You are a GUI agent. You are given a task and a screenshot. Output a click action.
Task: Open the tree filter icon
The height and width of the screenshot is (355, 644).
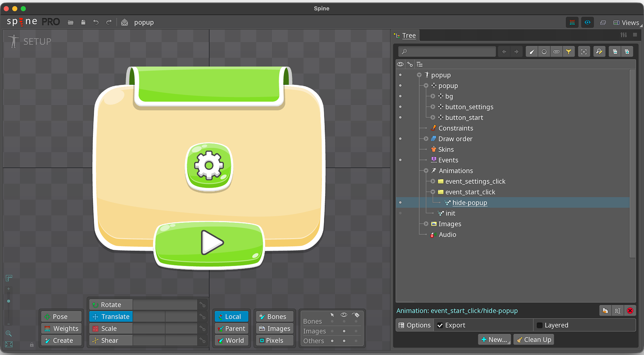pos(569,51)
